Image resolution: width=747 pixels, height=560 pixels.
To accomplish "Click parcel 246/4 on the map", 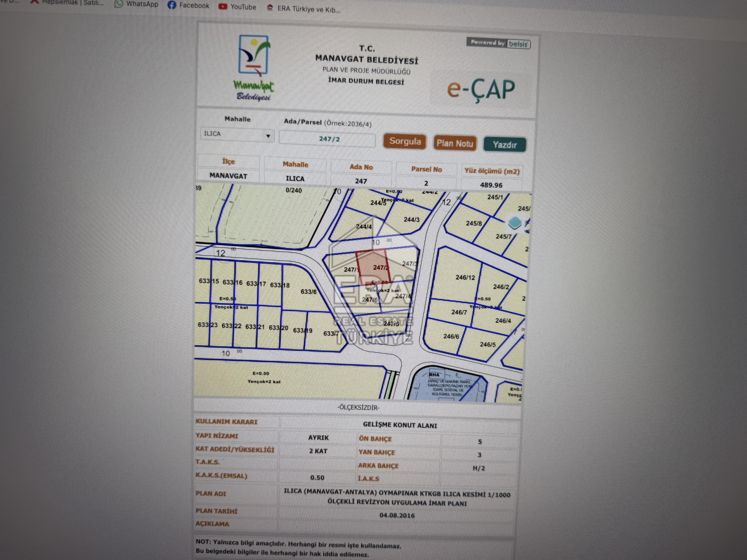I will click(x=503, y=321).
